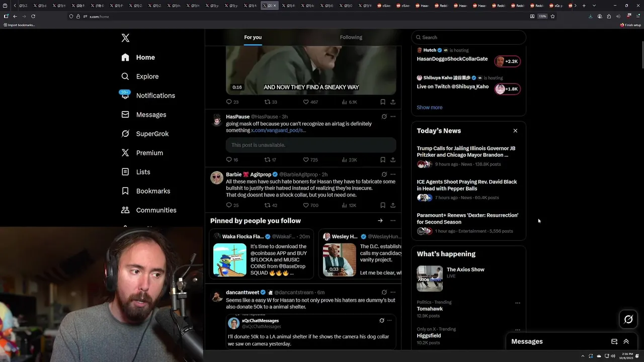
Task: Open a new browser tab
Action: (x=584, y=6)
